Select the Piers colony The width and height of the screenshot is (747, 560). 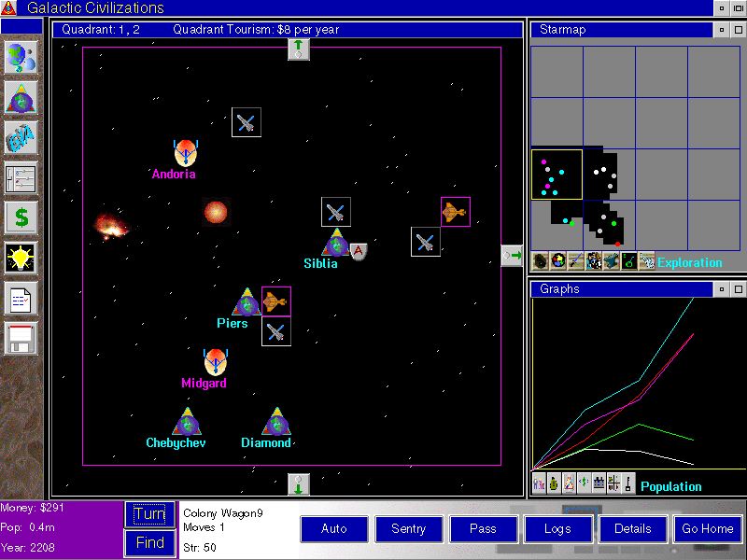coord(247,301)
